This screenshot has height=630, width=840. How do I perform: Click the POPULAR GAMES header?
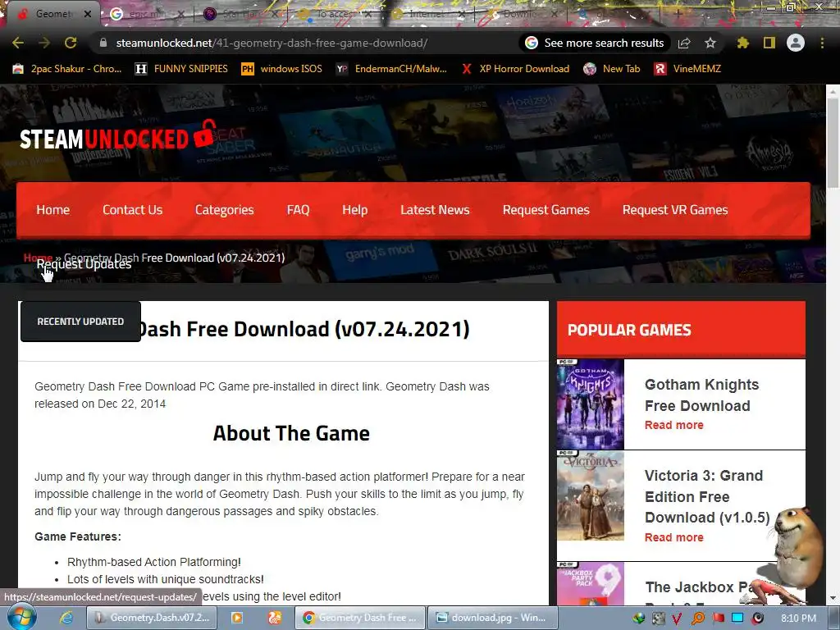681,330
